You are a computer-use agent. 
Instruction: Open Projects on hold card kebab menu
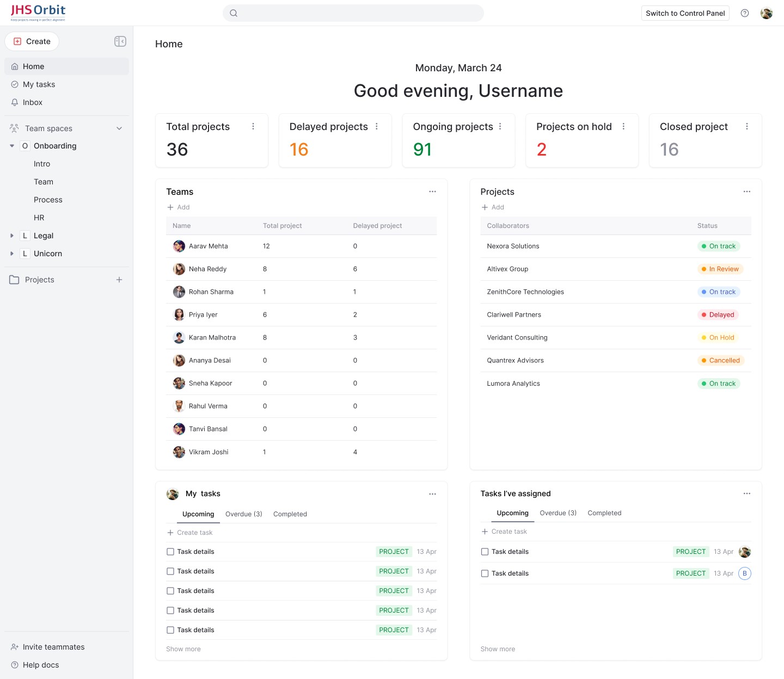(x=623, y=126)
